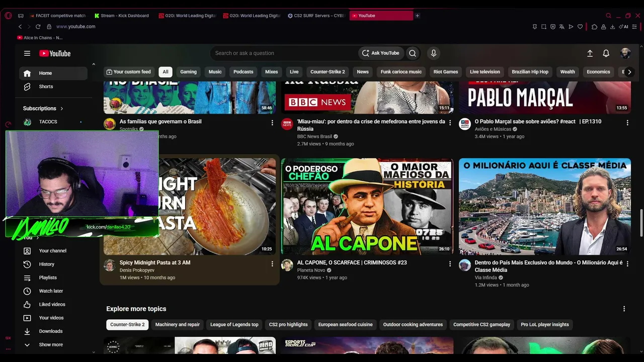Open the notifications bell

[x=606, y=53]
